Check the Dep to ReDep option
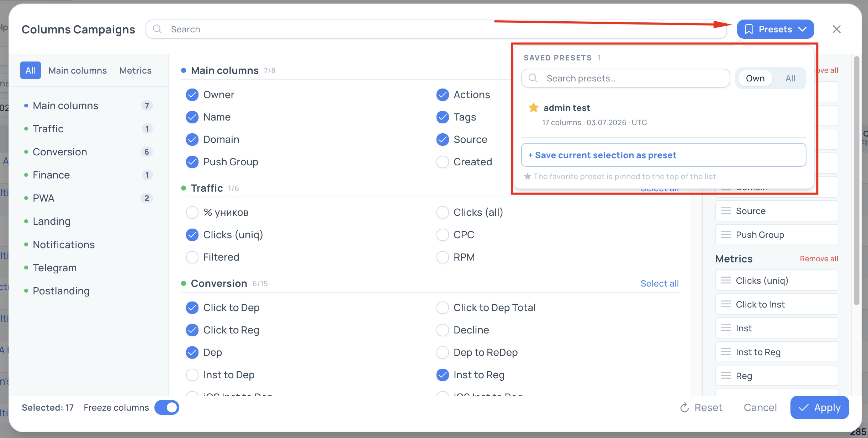 click(443, 352)
